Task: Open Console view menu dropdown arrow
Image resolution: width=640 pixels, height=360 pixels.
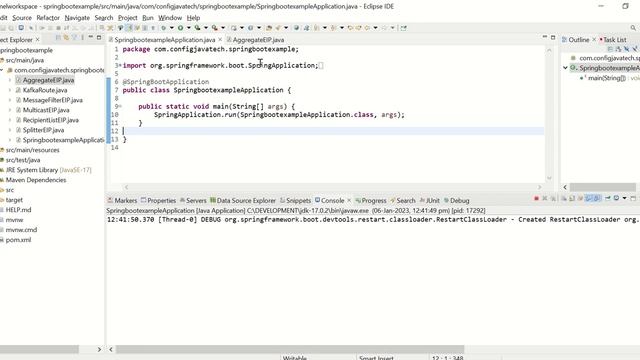Action: (x=624, y=198)
